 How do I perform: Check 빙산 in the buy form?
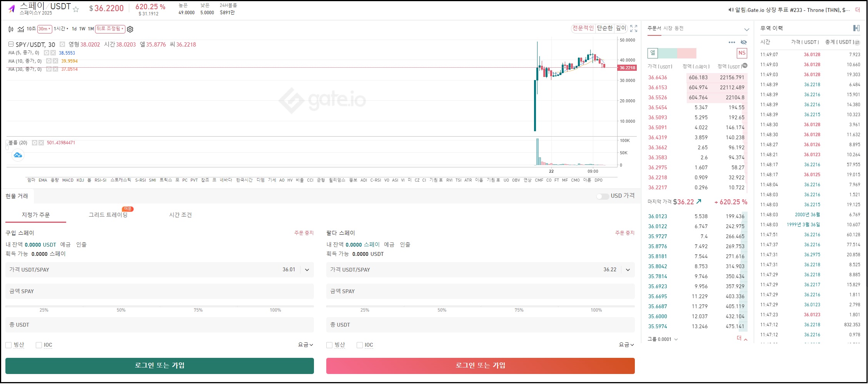[8, 345]
